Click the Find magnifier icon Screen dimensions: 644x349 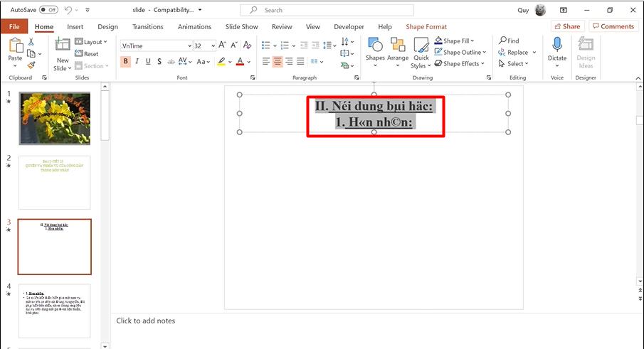pyautogui.click(x=503, y=41)
